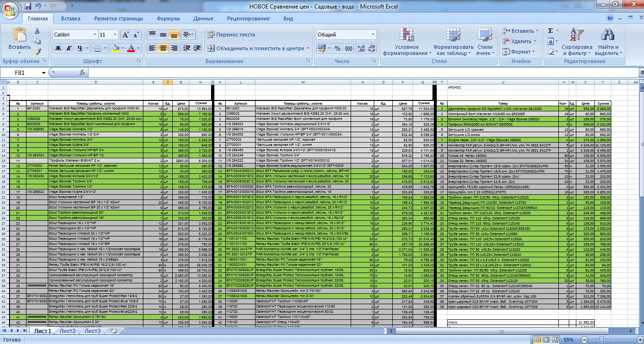
Task: Click the Cut scissors icon
Action: 37,31
